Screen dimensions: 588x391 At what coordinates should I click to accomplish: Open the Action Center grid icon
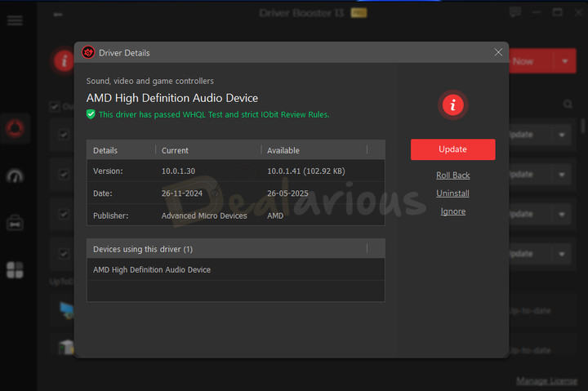15,269
